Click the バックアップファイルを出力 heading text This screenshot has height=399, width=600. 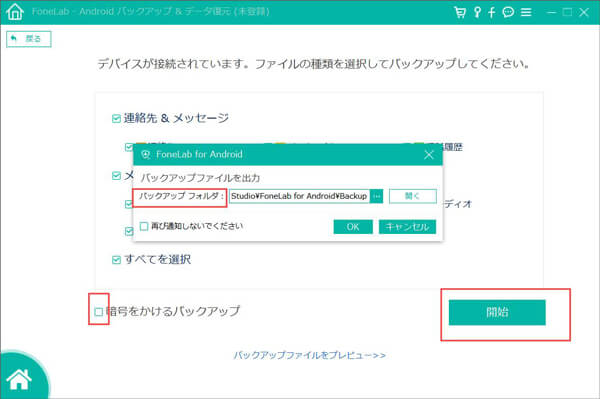click(x=200, y=178)
